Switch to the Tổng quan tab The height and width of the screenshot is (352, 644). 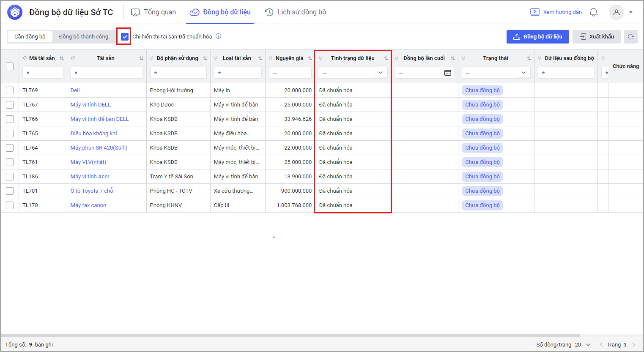point(153,12)
